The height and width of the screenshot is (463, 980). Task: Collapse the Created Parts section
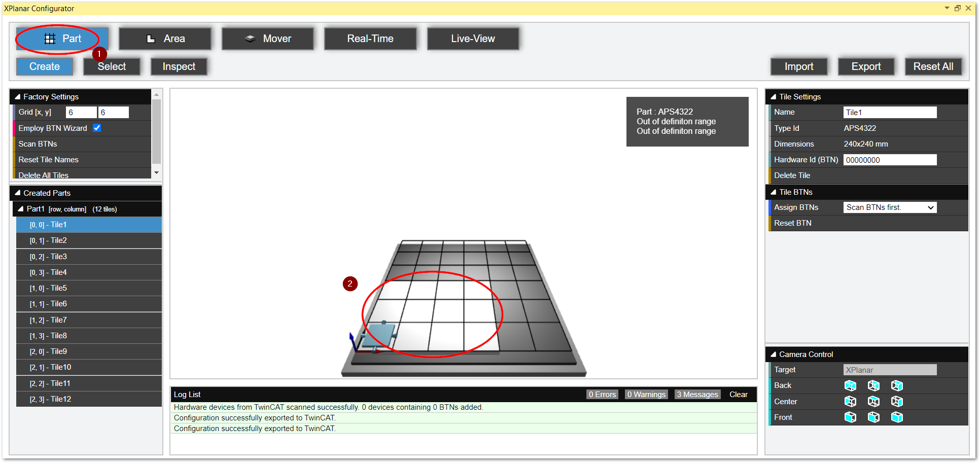(18, 193)
